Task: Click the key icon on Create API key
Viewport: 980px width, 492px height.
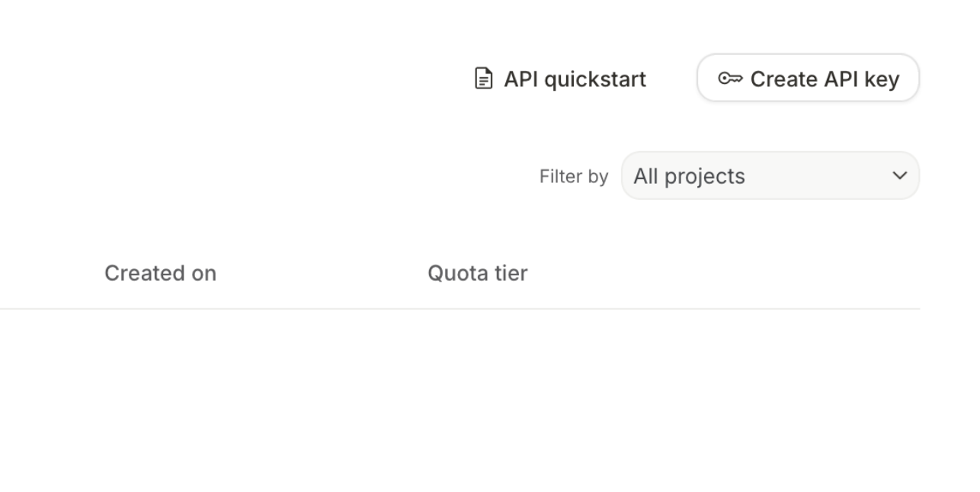Action: 729,78
